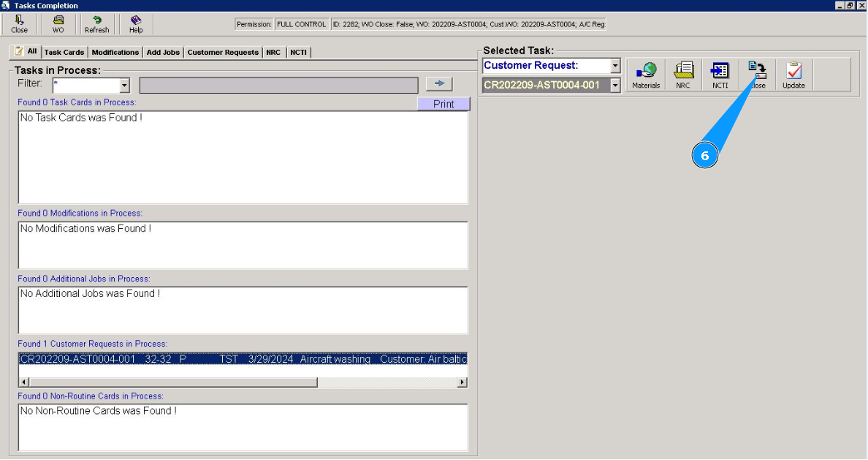868x460 pixels.
Task: Click the grey filter text field
Action: click(x=279, y=86)
